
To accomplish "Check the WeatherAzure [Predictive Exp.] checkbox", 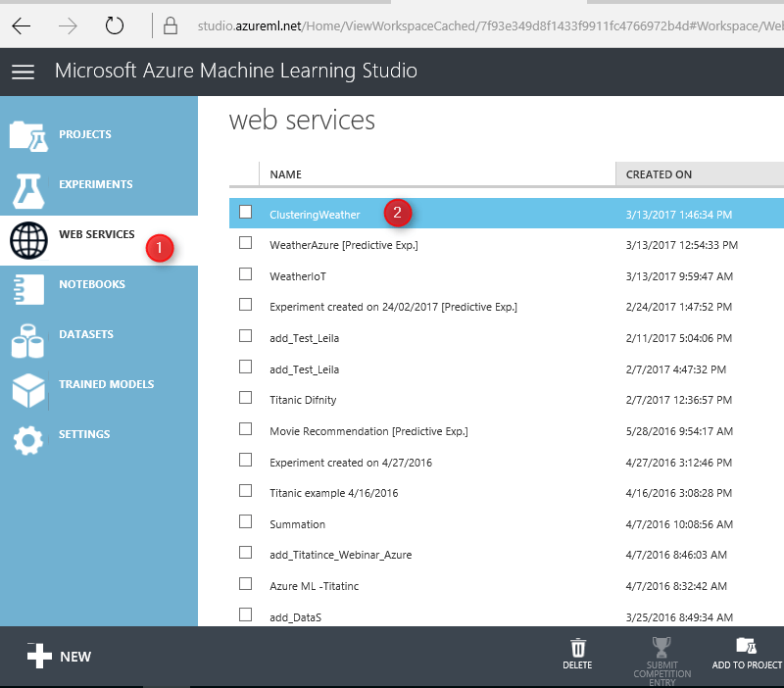I will pos(246,243).
